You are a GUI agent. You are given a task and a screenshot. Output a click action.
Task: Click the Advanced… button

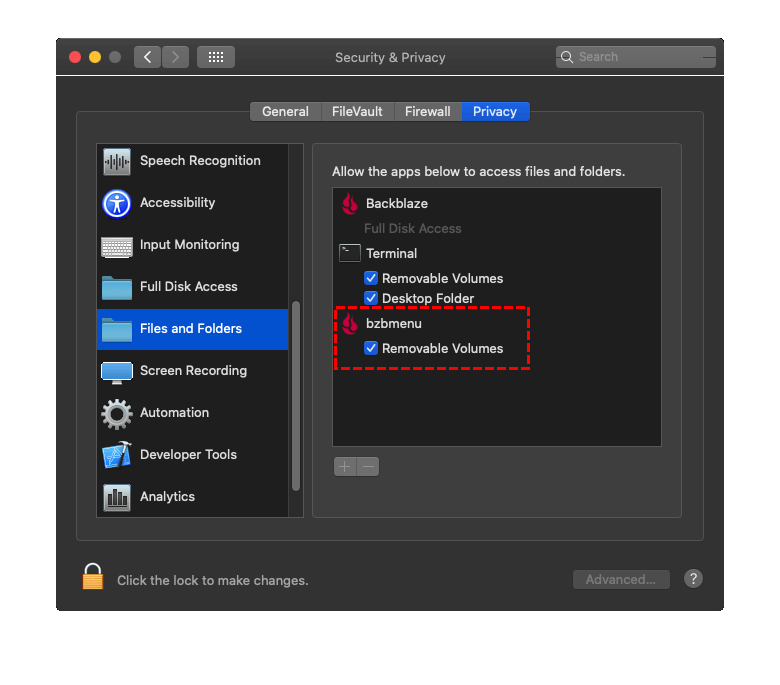point(621,580)
